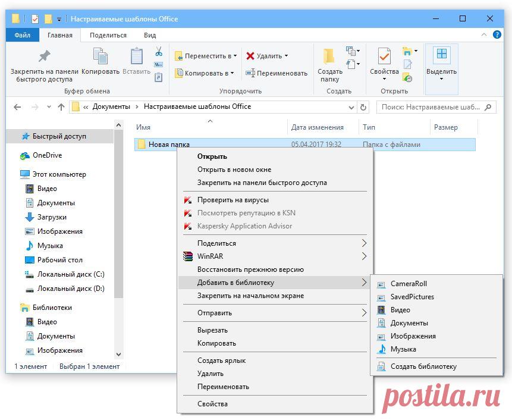Switch to the Поделиться ribbon tab
512x420 pixels.
108,35
